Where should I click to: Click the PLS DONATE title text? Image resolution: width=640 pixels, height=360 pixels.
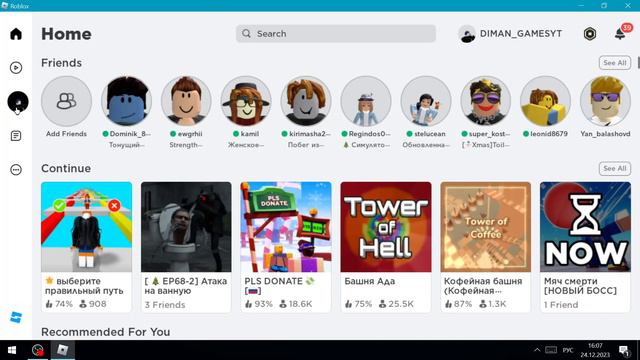coord(280,286)
